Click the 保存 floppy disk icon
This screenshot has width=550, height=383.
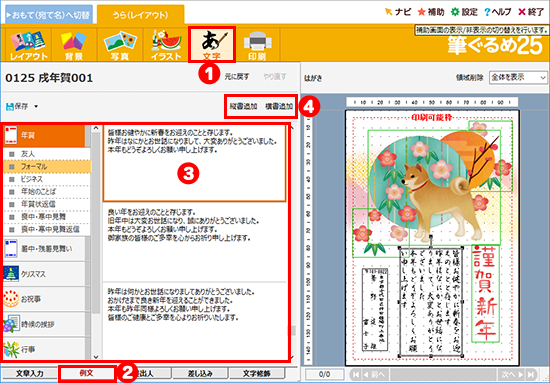pyautogui.click(x=9, y=106)
